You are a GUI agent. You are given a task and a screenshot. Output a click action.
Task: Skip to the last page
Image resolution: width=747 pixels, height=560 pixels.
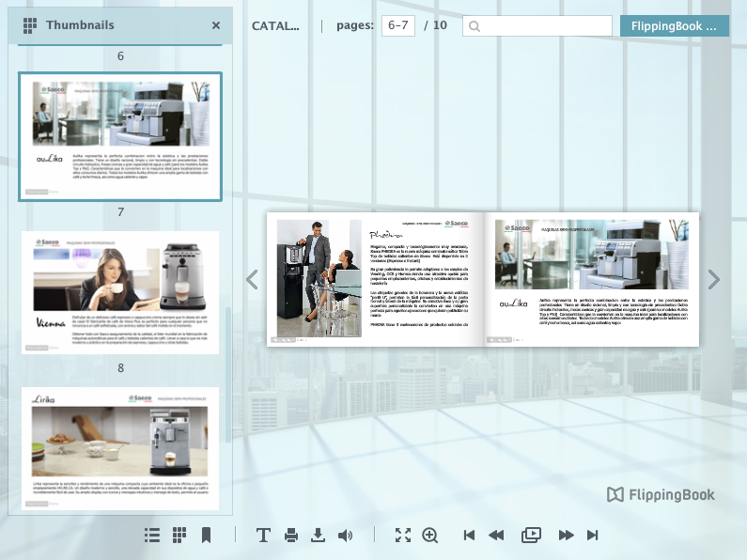click(x=593, y=535)
